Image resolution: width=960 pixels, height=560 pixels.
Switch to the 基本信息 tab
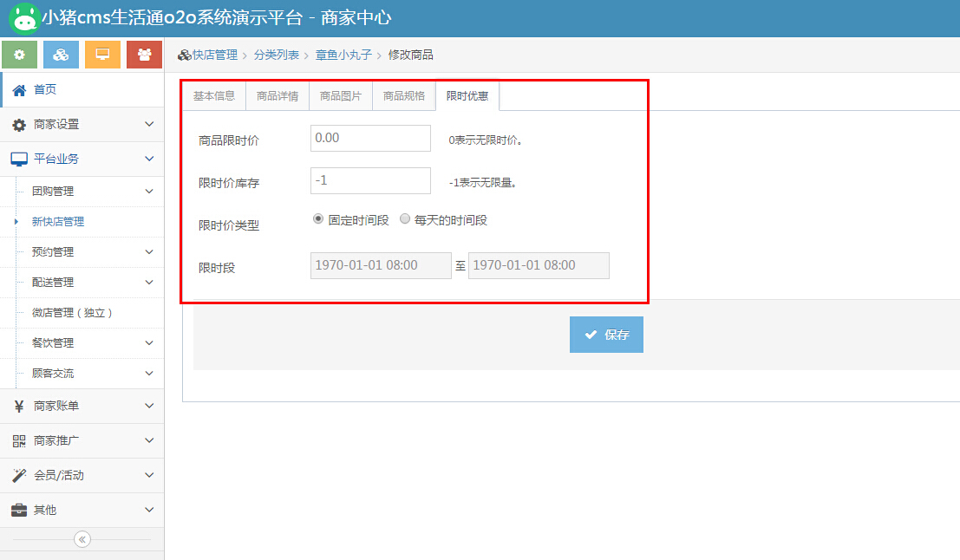pos(214,96)
